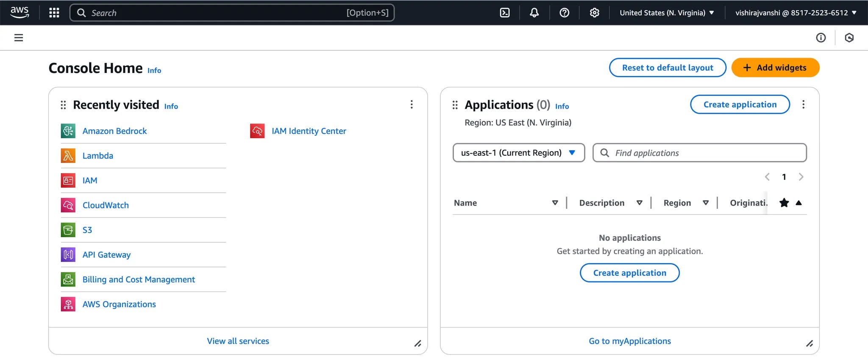This screenshot has width=868, height=362.
Task: Open AWS Organizations link
Action: click(x=119, y=304)
